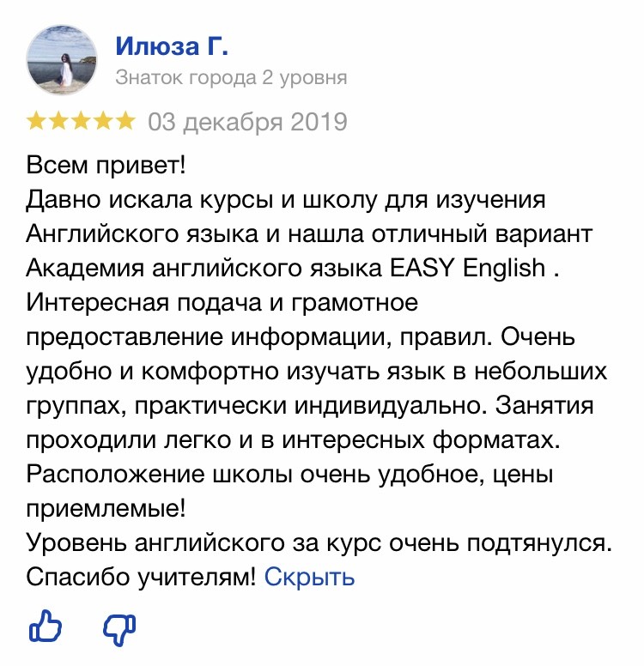Screen dimensions: 644x666
Task: Open the Илюза Г. reviewer name link
Action: (x=172, y=45)
